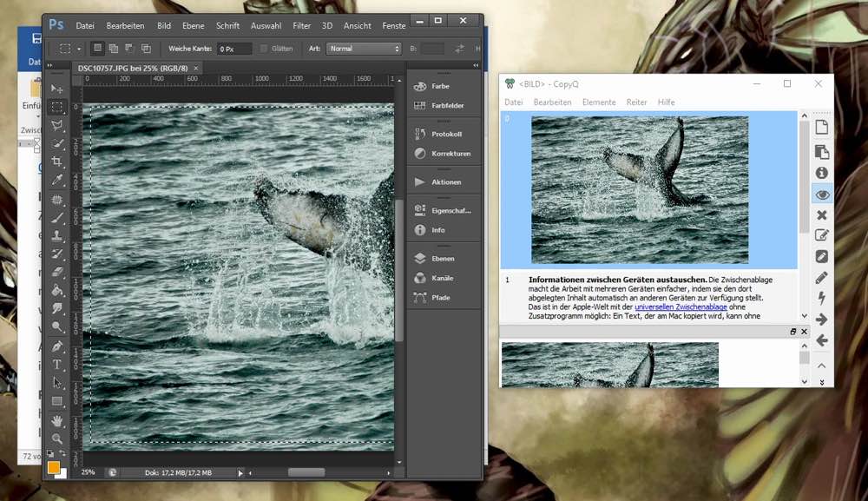Open the Art dropdown set to Normal
The width and height of the screenshot is (868, 501).
[x=364, y=49]
